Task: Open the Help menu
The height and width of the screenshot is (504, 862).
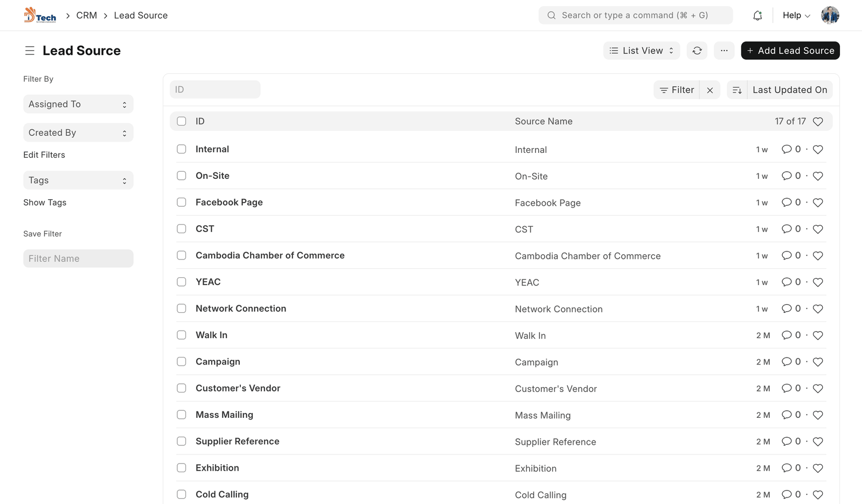Action: 796,16
